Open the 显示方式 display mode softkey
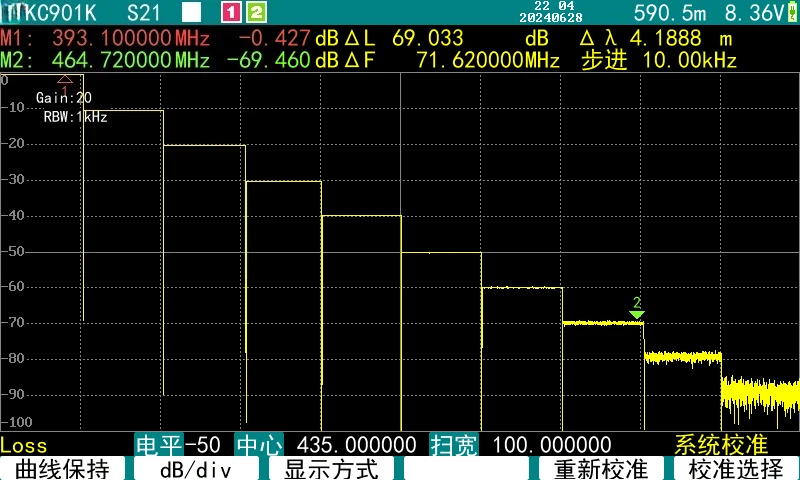The height and width of the screenshot is (480, 800). (x=331, y=469)
